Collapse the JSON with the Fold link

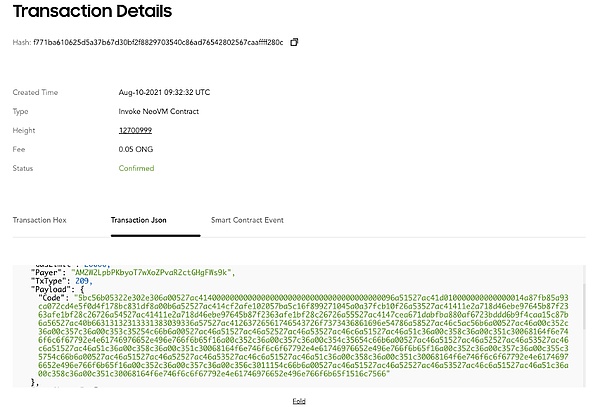299,400
